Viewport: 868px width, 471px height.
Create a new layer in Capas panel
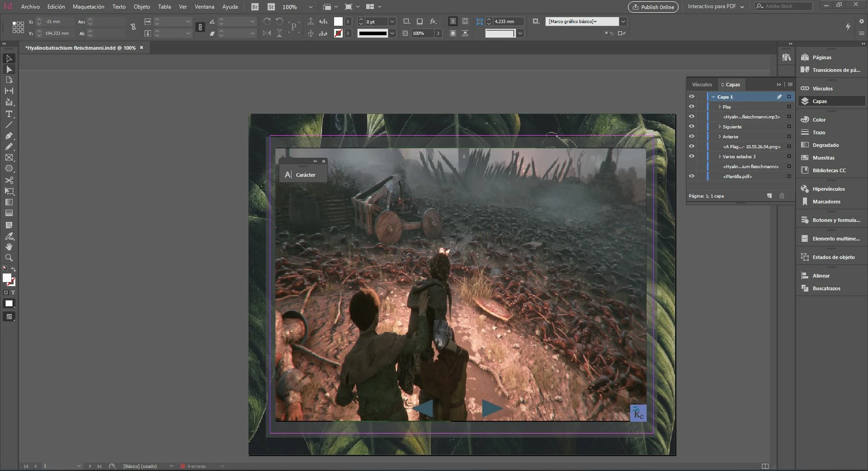(x=769, y=196)
